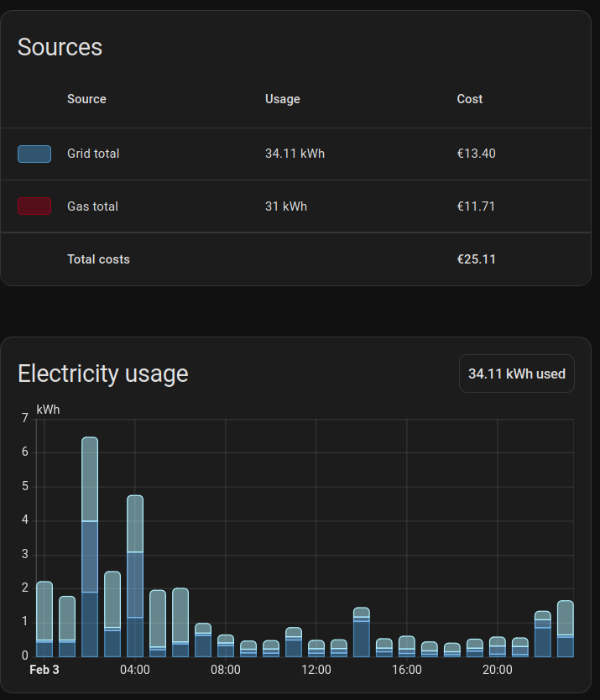Image resolution: width=600 pixels, height=700 pixels.
Task: Select the Grid total source label
Action: click(x=93, y=154)
